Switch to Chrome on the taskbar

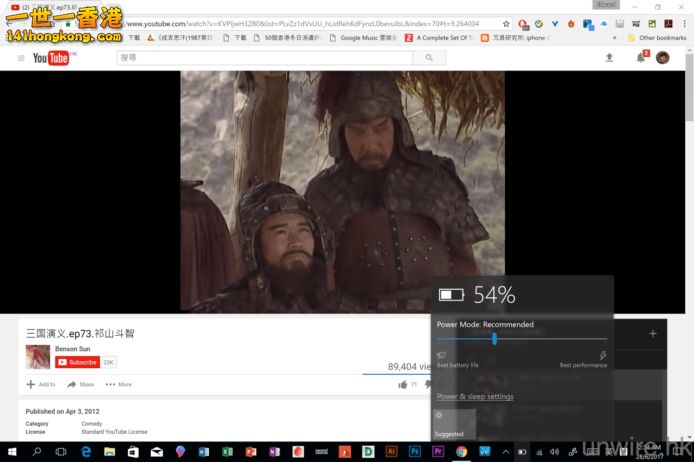(x=462, y=451)
